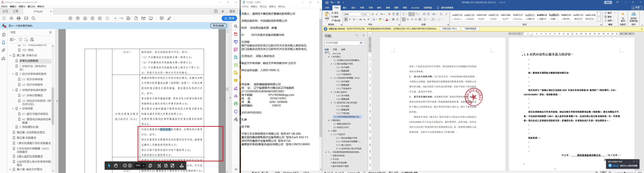This screenshot has height=173, width=644.
Task: Open the Word navigation pane options dropdown
Action: tap(357, 35)
